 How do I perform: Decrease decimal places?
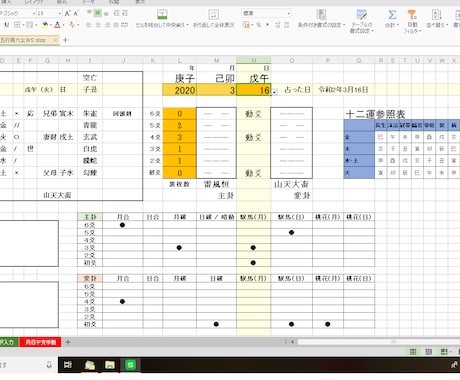[287, 25]
